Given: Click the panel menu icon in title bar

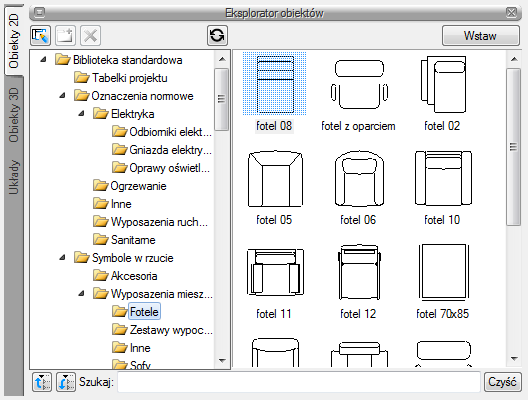Looking at the screenshot, I should [39, 13].
